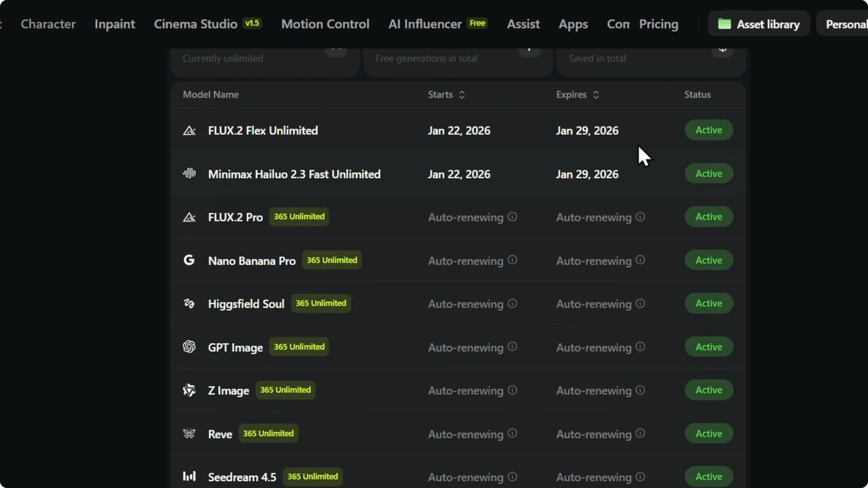This screenshot has width=868, height=488.
Task: Open the Pricing page
Action: click(659, 24)
